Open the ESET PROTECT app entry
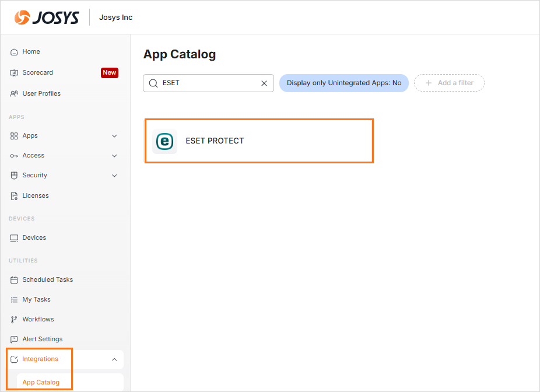Image resolution: width=540 pixels, height=392 pixels. (x=215, y=141)
